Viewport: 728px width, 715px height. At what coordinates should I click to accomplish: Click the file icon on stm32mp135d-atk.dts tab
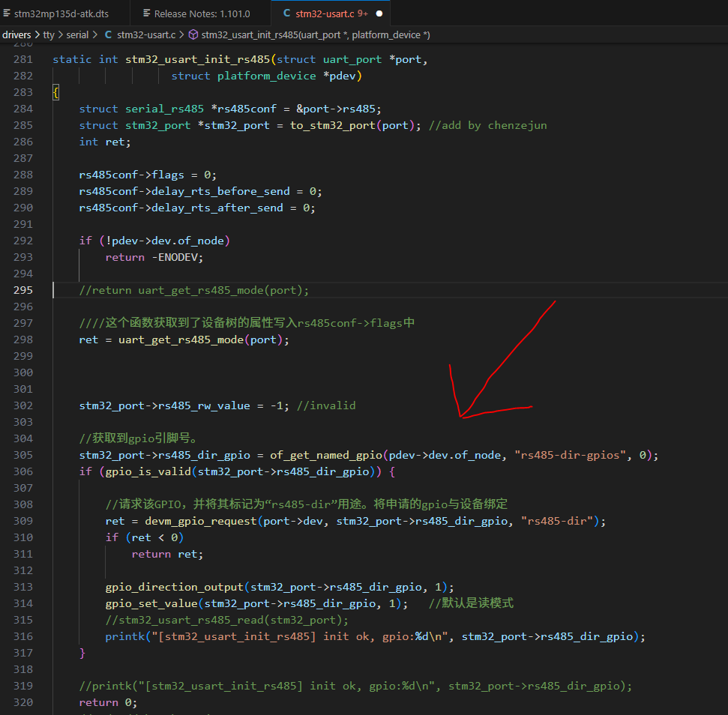(7, 13)
